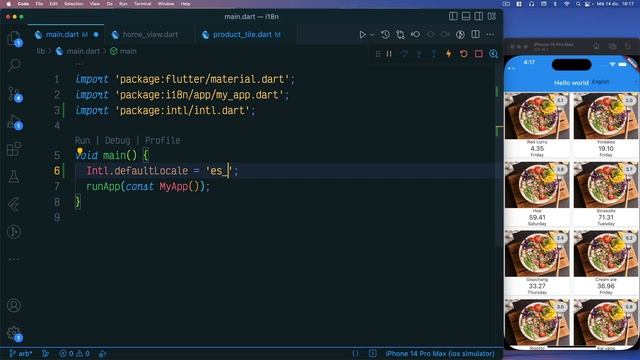Open macOS Wi-Fi menu bar icon
Screen dimensions: 640x360
(x=567, y=4)
